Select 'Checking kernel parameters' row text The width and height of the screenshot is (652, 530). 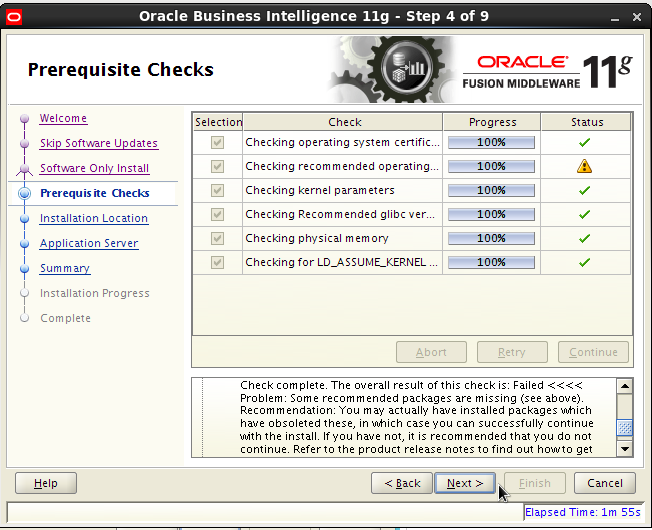click(320, 190)
